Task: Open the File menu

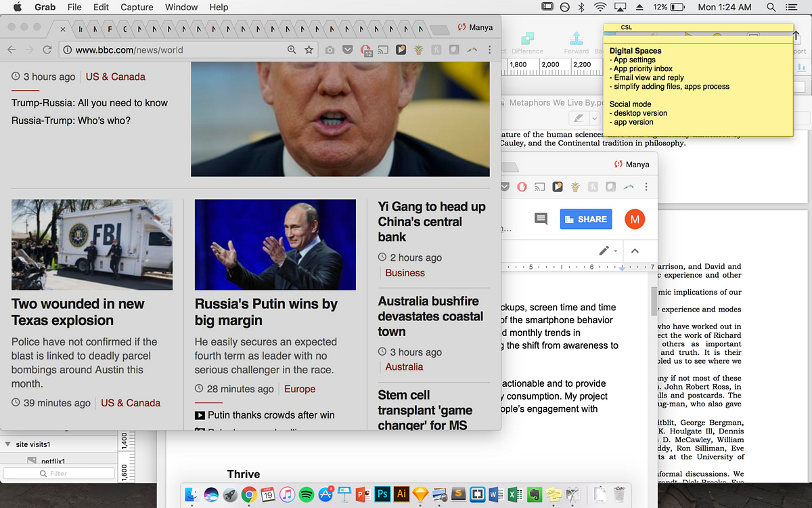Action: point(74,7)
